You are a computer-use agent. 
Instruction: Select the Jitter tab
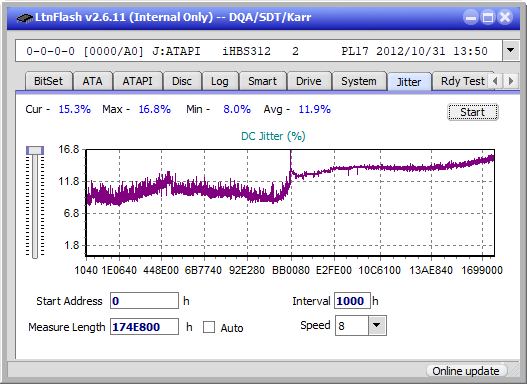409,82
